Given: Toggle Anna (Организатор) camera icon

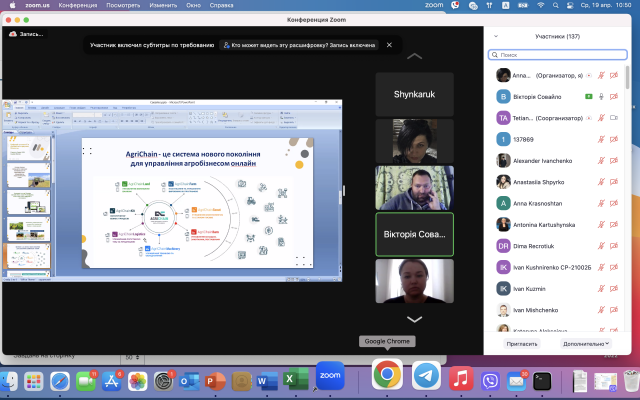Looking at the screenshot, I should (613, 76).
